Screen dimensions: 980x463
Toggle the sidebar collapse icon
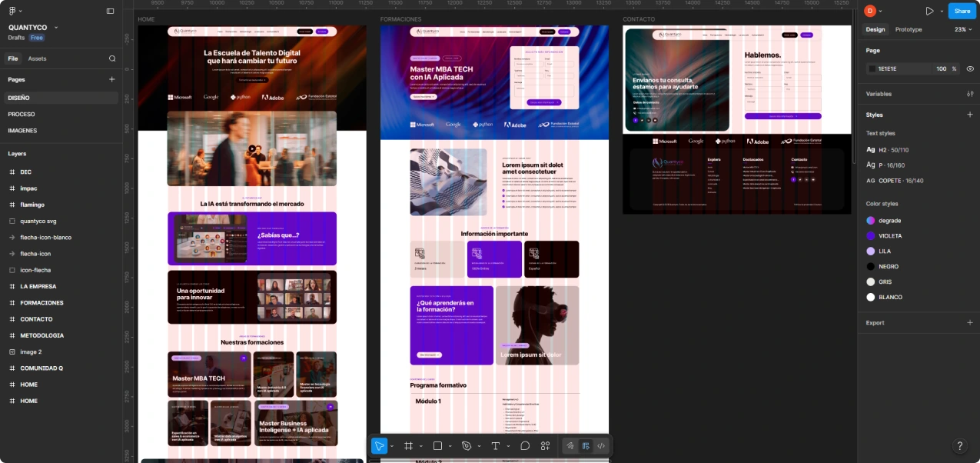[110, 11]
